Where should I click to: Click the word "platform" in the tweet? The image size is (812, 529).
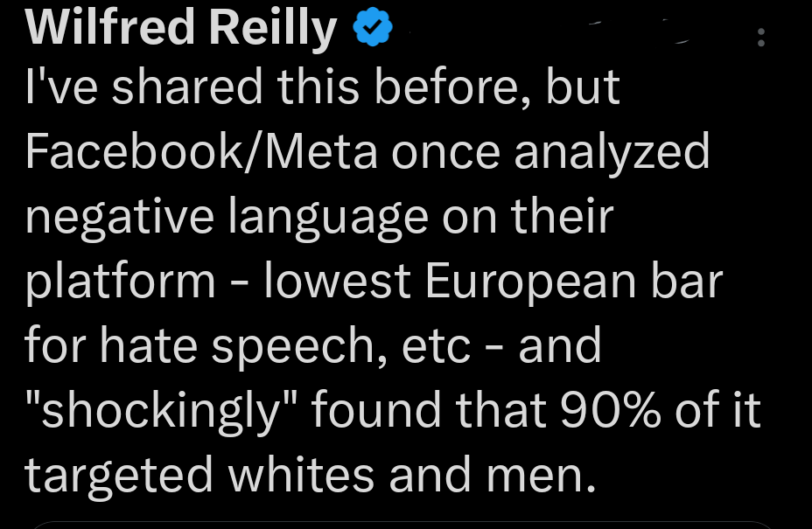point(121,280)
